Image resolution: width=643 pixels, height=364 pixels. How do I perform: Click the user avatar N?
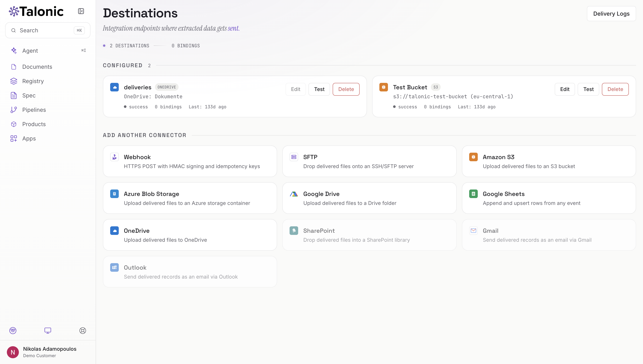click(13, 352)
